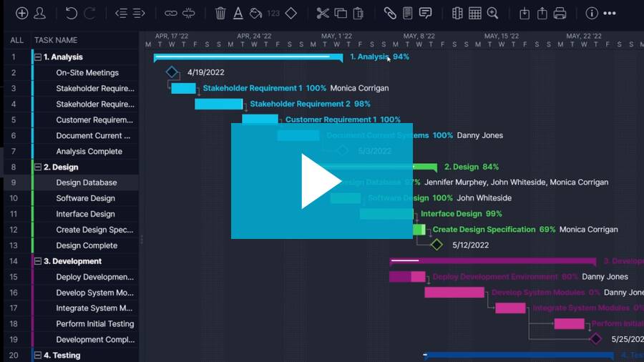
Task: Click the ALL column header
Action: coord(16,40)
